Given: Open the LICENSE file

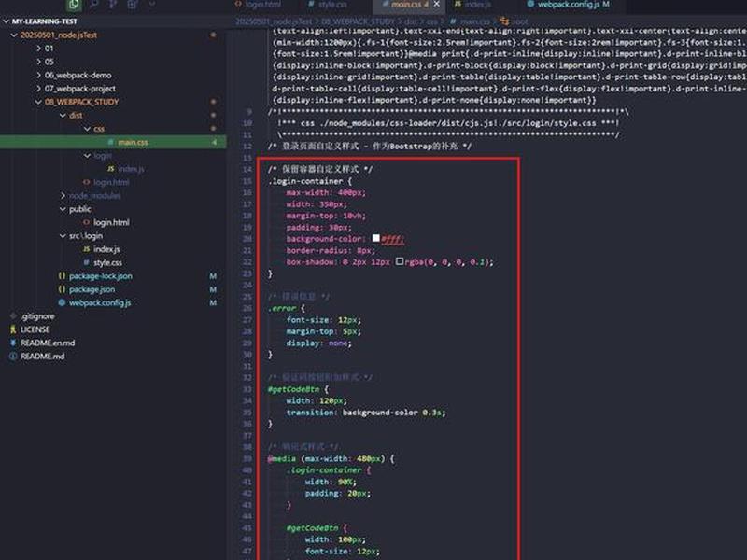Looking at the screenshot, I should tap(35, 329).
